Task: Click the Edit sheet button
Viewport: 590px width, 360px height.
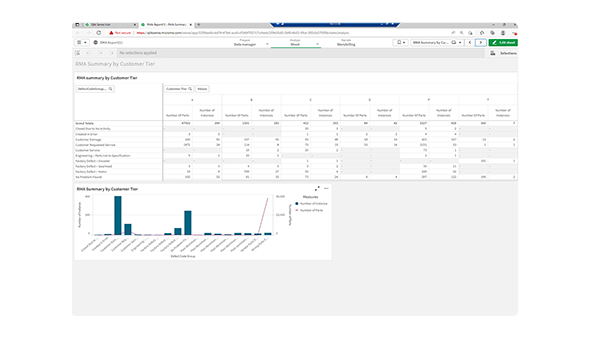Action: (x=503, y=43)
